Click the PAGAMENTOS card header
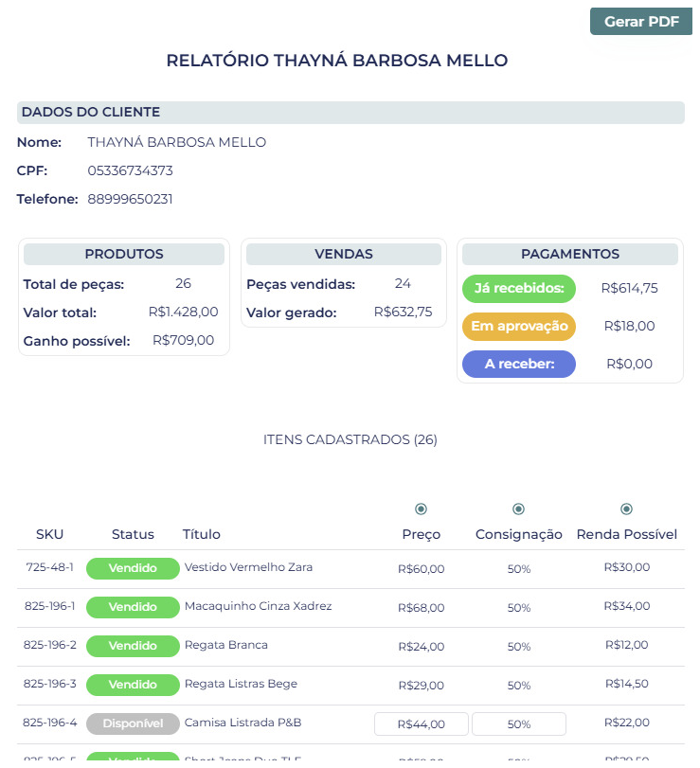The image size is (700, 768). tap(569, 254)
